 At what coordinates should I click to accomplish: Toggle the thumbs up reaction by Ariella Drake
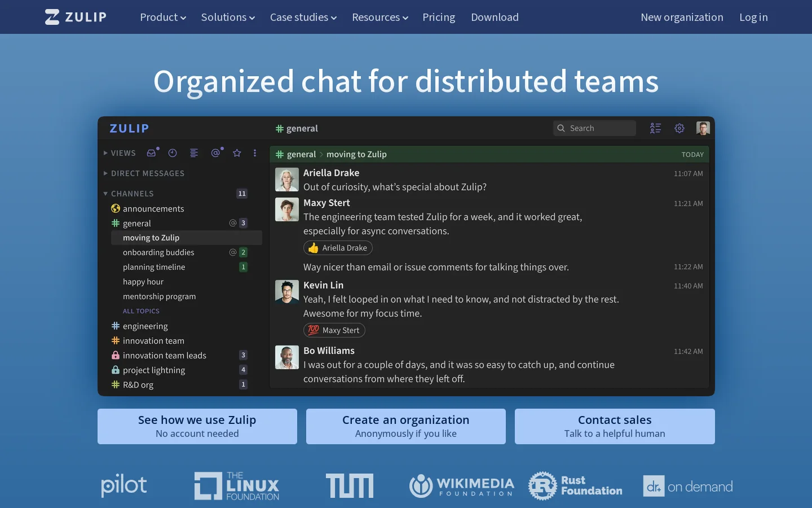(x=338, y=248)
